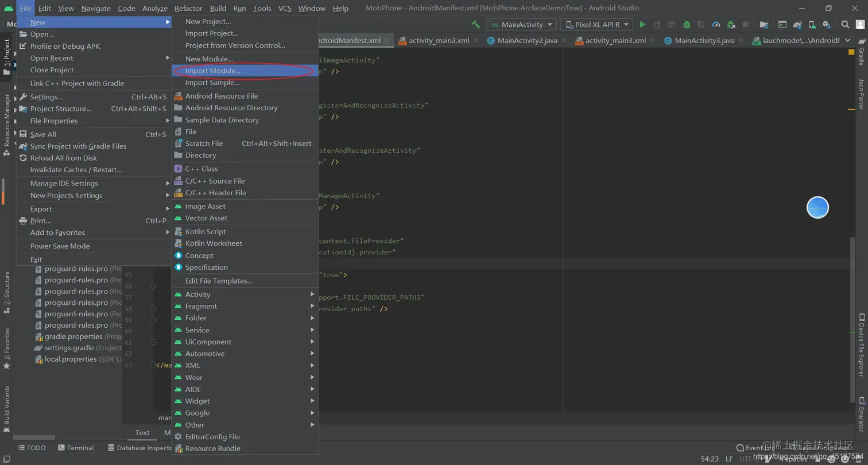The height and width of the screenshot is (465, 868).
Task: Attach debugger to Android process icon
Action: (731, 25)
